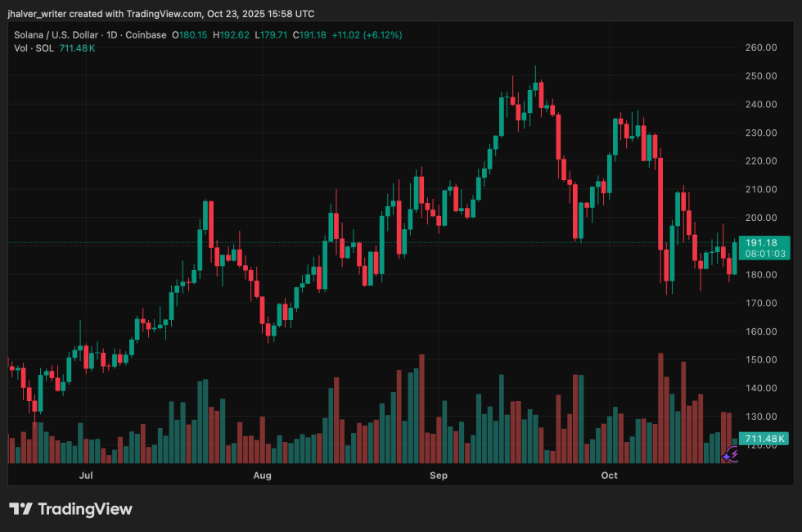The width and height of the screenshot is (802, 532).
Task: Click the Aug label on time axis
Action: click(x=262, y=475)
